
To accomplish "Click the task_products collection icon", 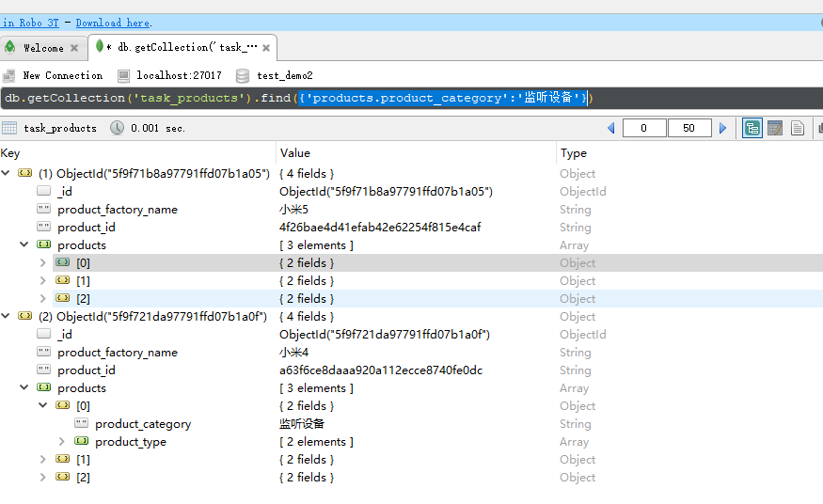I will pos(9,128).
